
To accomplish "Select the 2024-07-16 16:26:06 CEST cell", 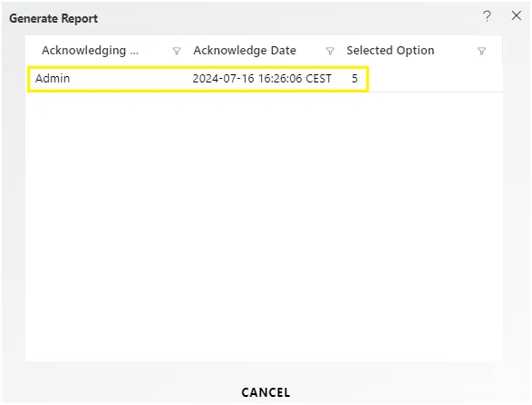I will click(262, 78).
